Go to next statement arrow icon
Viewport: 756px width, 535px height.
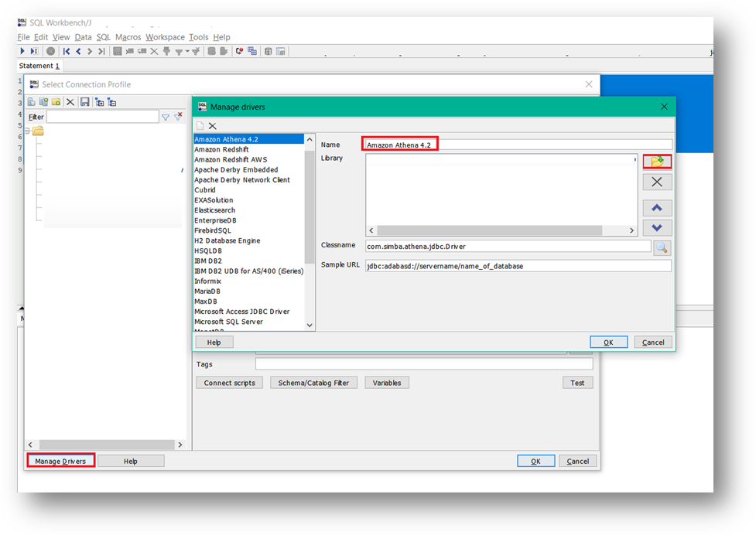(90, 51)
